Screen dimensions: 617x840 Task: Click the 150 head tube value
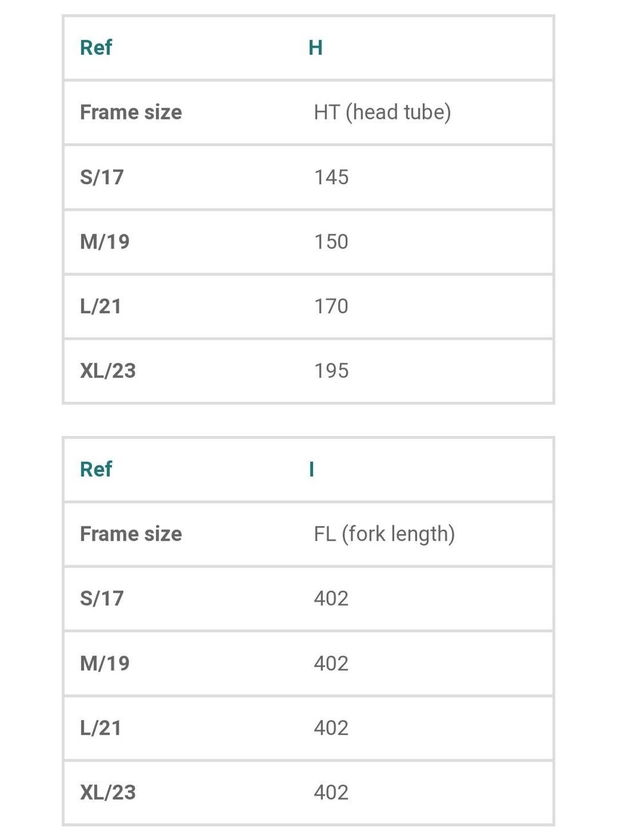coord(331,241)
